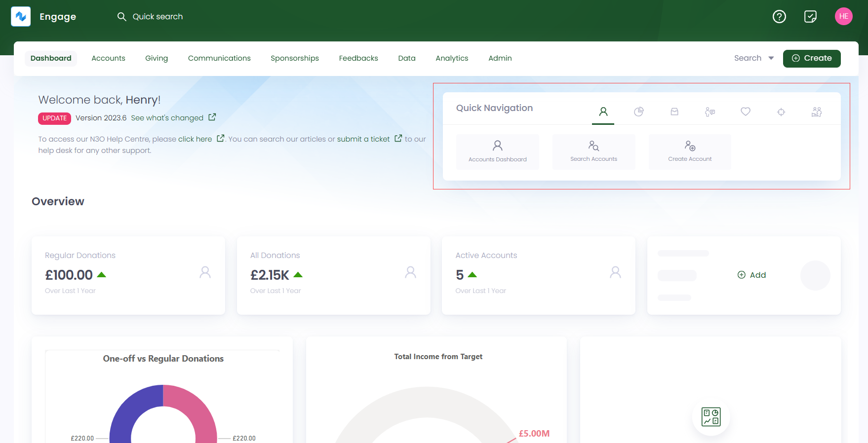Go to the Dashboard tab
Image resolution: width=868 pixels, height=443 pixels.
pos(51,58)
